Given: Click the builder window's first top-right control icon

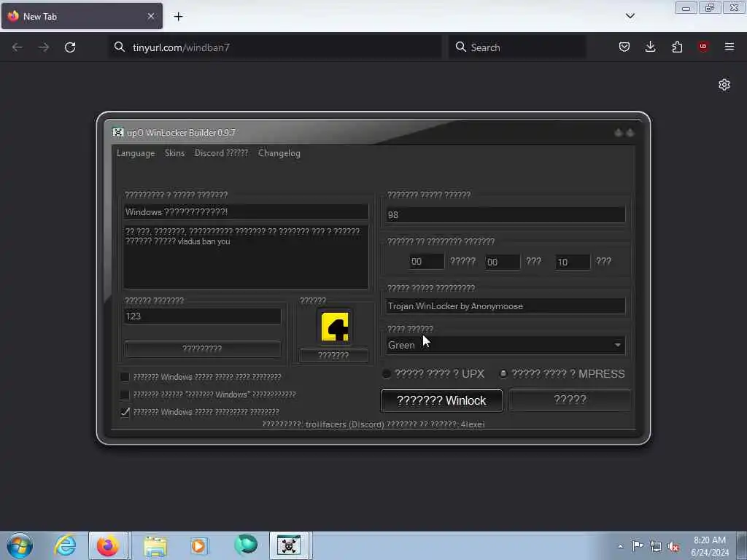Looking at the screenshot, I should [x=619, y=133].
